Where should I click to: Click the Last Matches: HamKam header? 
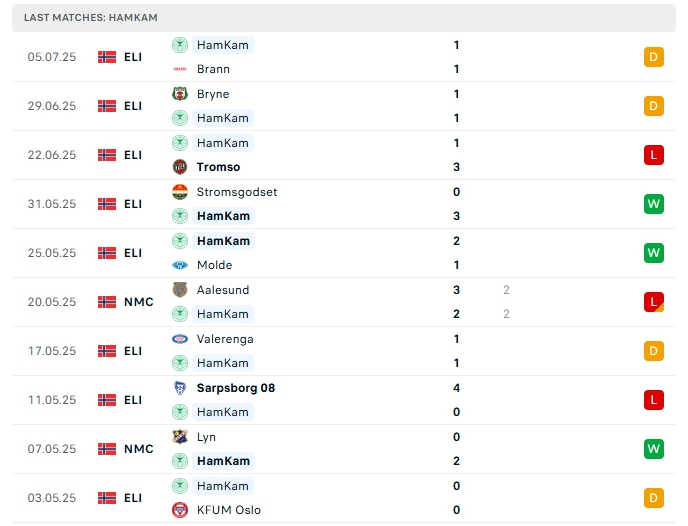(91, 18)
